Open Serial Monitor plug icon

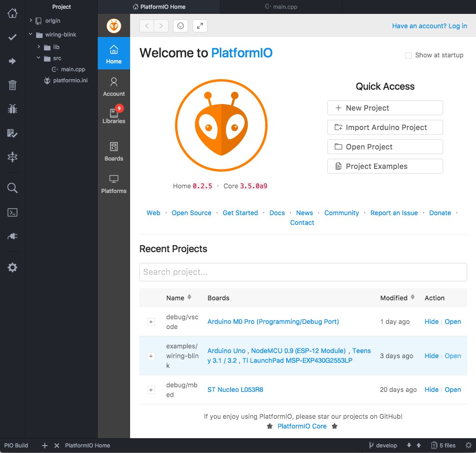click(13, 236)
